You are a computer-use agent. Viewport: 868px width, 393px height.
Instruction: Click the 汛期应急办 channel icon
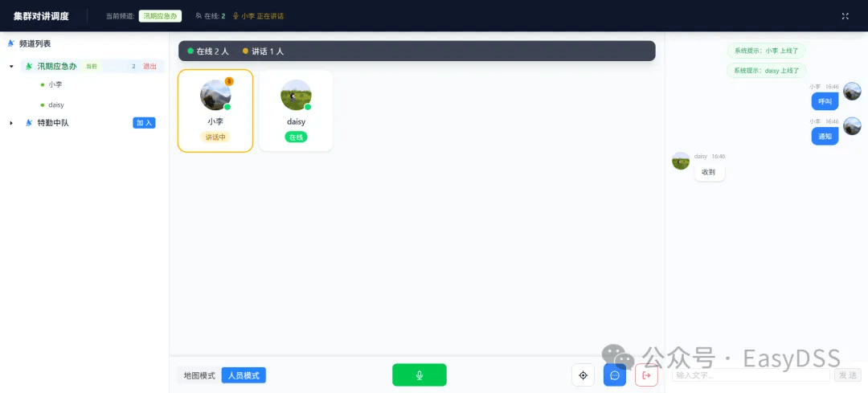(x=29, y=67)
